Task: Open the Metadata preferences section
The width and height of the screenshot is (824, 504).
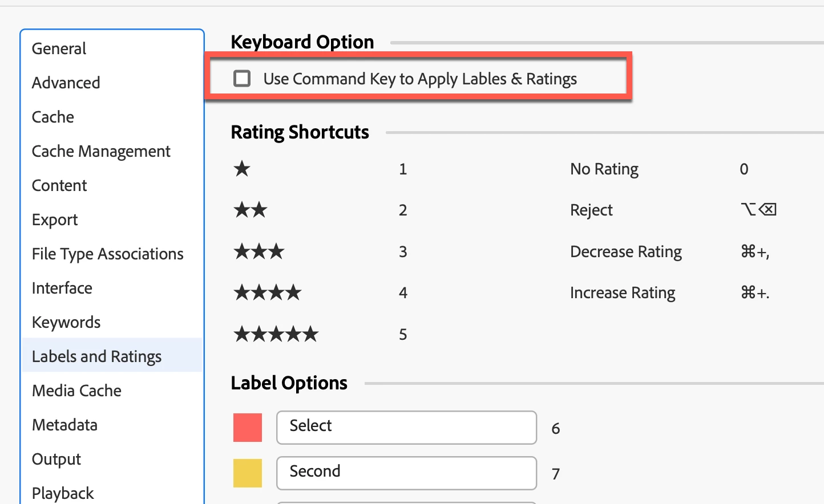Action: pyautogui.click(x=65, y=425)
